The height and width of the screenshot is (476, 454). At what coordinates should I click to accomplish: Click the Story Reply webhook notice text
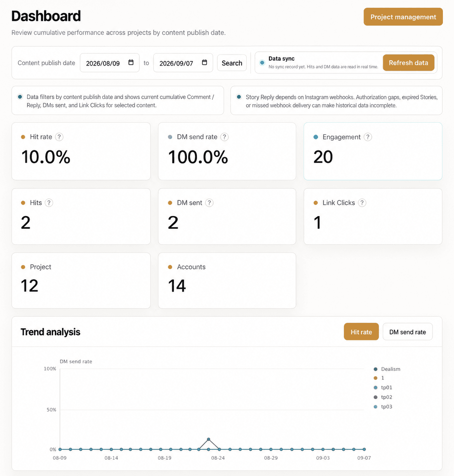tap(342, 101)
